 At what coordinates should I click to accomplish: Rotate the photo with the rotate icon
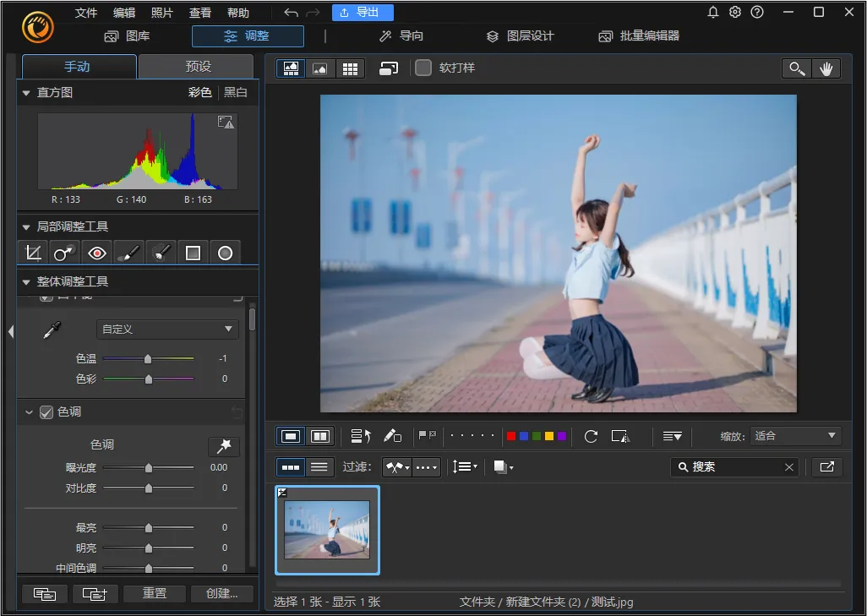click(591, 436)
